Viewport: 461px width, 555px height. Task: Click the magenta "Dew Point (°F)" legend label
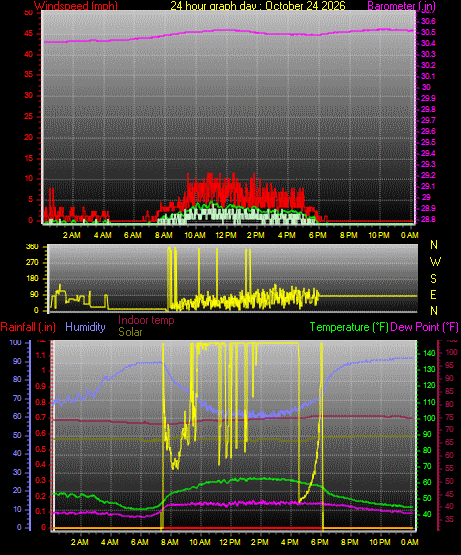[x=425, y=327]
